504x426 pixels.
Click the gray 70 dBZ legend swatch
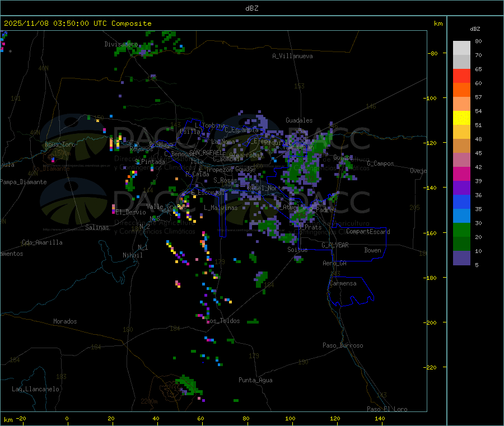coord(461,62)
